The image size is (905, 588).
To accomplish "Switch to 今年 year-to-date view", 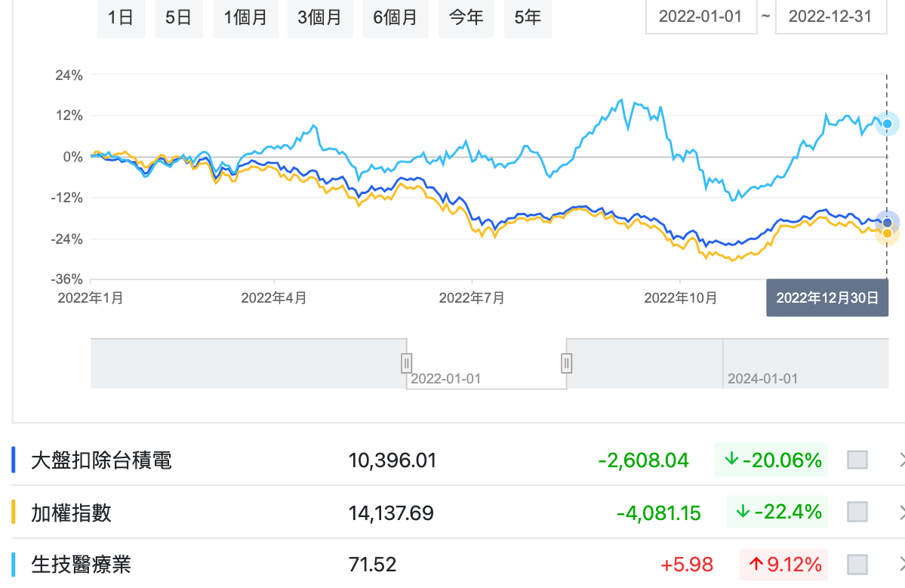I will (x=466, y=17).
